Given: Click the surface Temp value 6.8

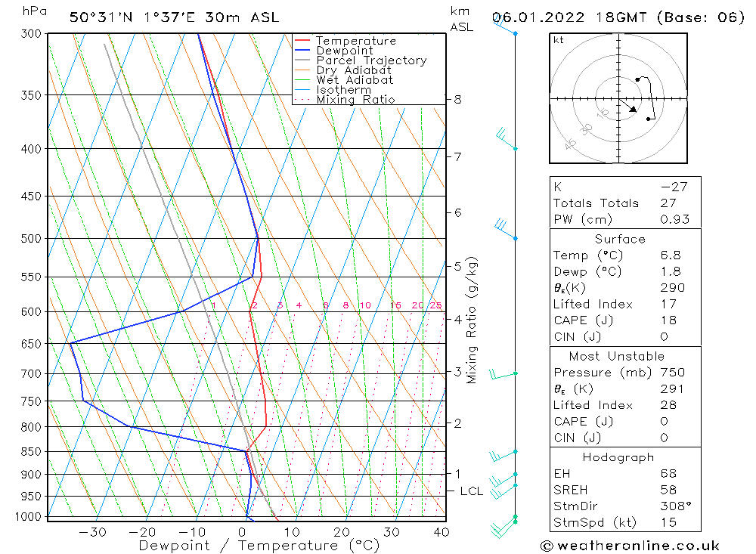Looking at the screenshot, I should pos(670,255).
